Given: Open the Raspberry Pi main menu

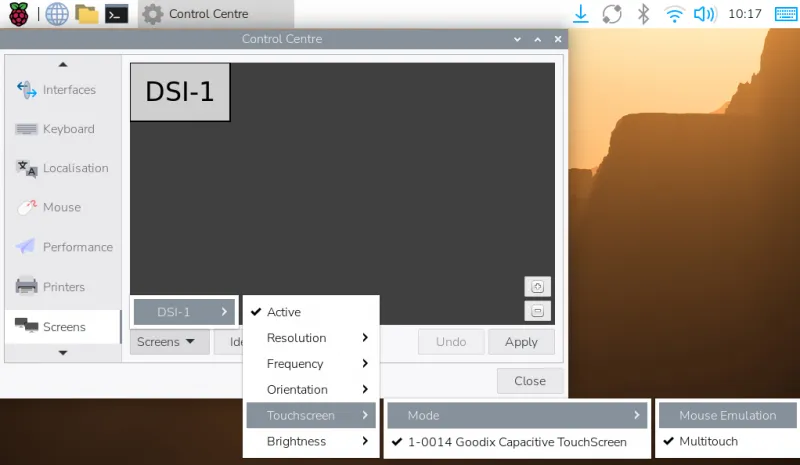Looking at the screenshot, I should click(x=19, y=14).
